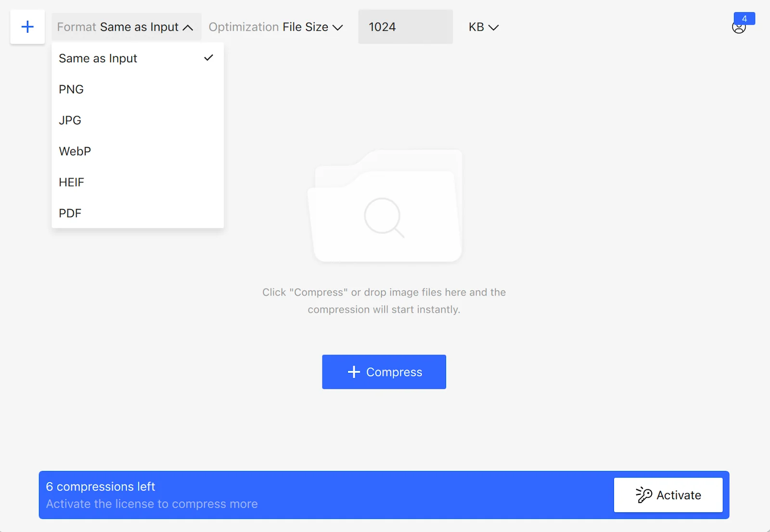This screenshot has height=532, width=770.
Task: Click the empty folder drop-zone illustration
Action: 385,206
